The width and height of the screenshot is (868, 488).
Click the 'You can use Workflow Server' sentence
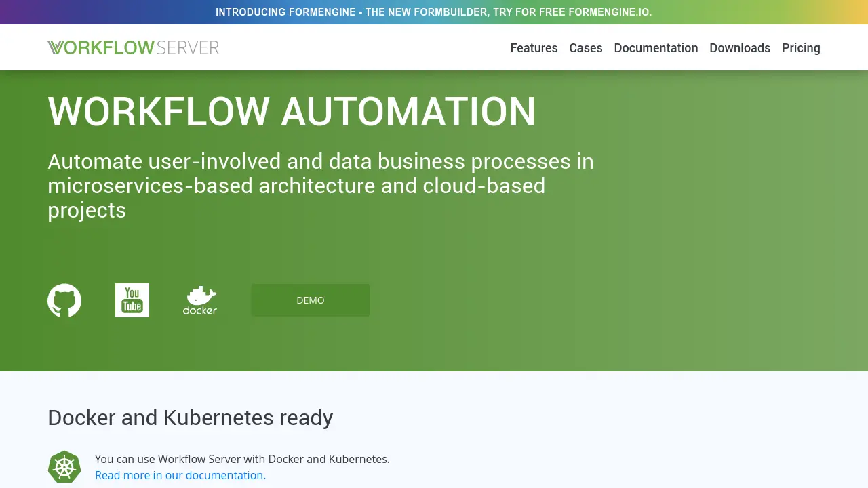point(242,459)
